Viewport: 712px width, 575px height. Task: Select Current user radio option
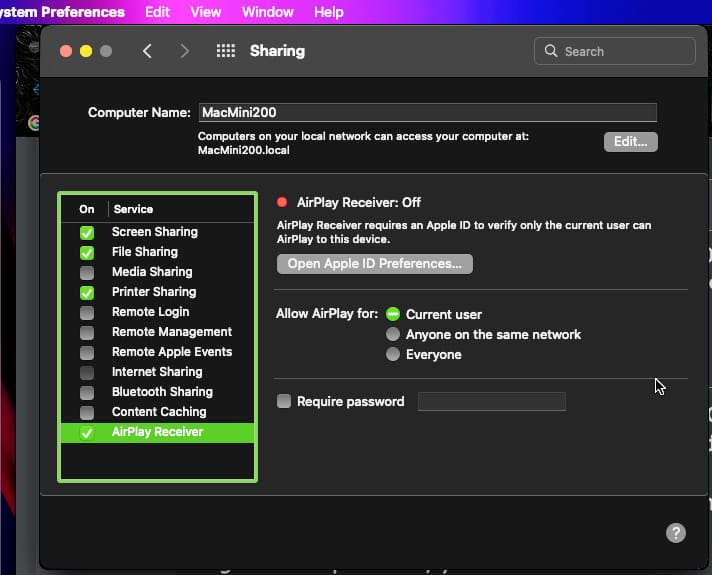point(393,314)
